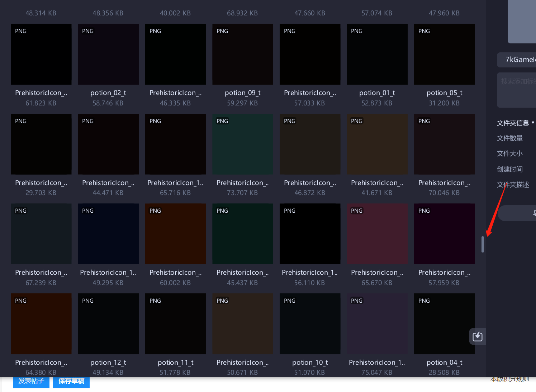Click the 47.660 KB size text
536x392 pixels.
tap(310, 13)
